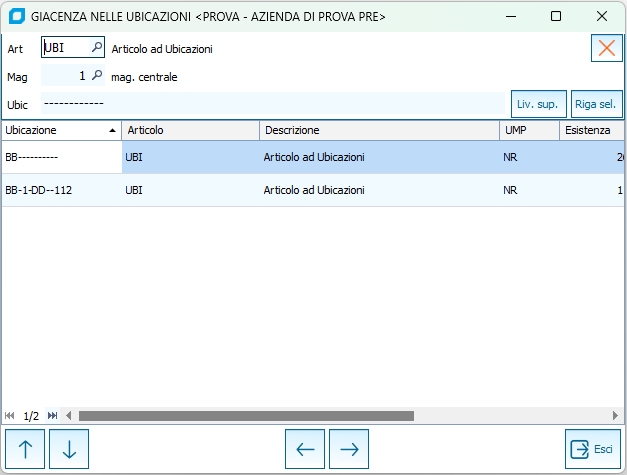
Task: Click the application logo in the title bar
Action: [16, 16]
